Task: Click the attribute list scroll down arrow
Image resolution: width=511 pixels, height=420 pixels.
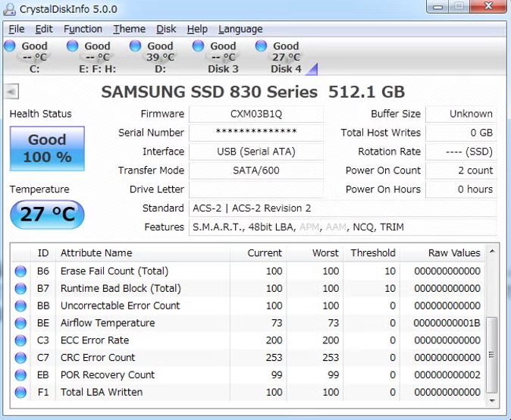Action: 492,401
